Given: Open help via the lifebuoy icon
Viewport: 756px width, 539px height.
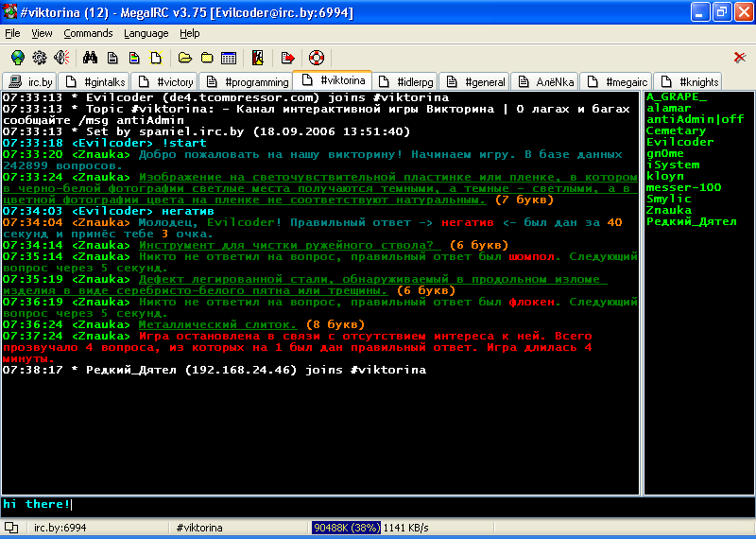Looking at the screenshot, I should point(317,58).
